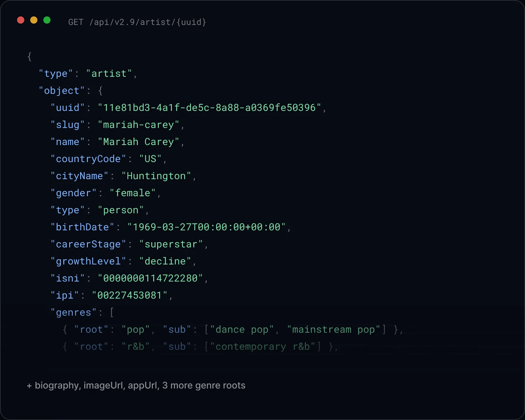
Task: Click the footer note about biography, imageUrl, appUrl
Action: [136, 385]
